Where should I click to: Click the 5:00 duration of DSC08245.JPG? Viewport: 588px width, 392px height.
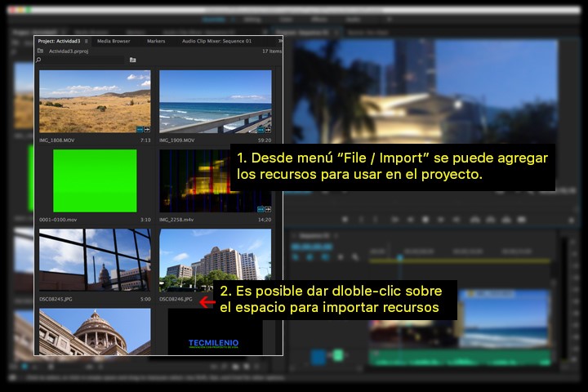145,300
